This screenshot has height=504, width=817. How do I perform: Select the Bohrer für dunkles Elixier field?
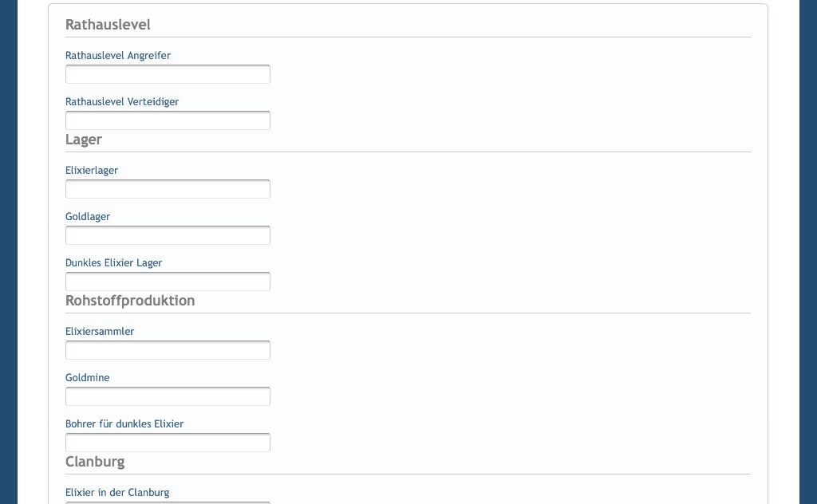coord(168,443)
